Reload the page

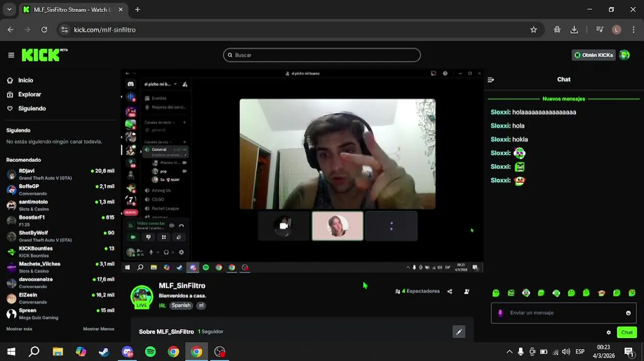[x=44, y=30]
